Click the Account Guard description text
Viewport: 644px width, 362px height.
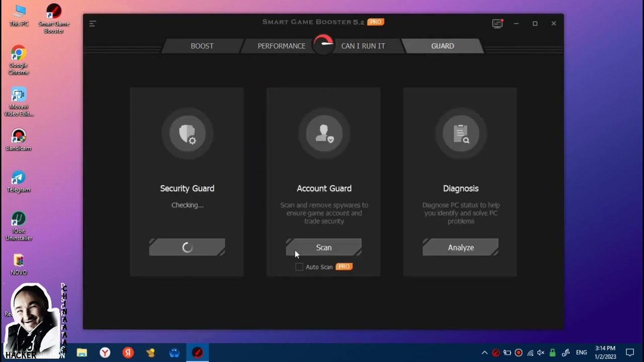click(x=324, y=213)
